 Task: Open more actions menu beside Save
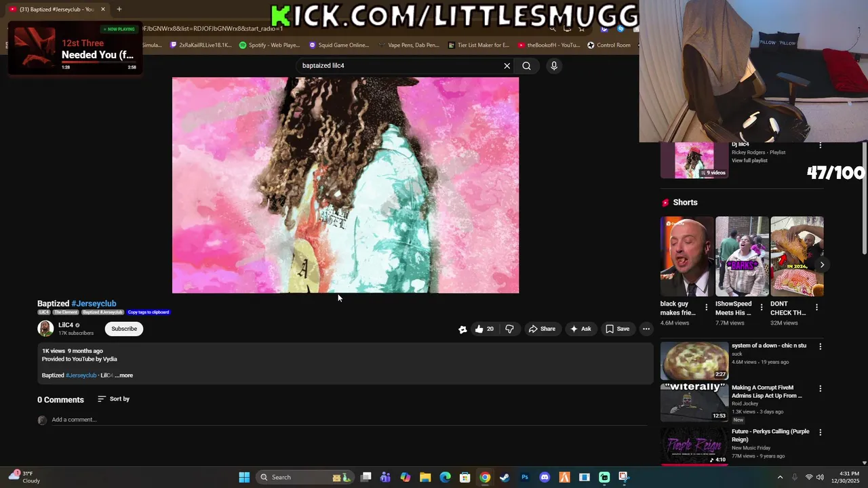click(646, 329)
